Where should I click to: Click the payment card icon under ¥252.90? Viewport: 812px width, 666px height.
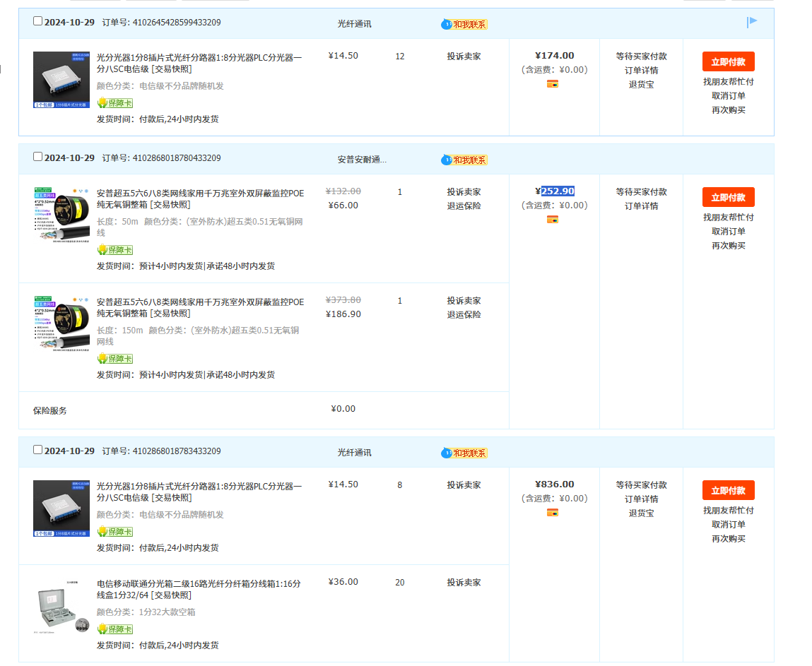(553, 220)
